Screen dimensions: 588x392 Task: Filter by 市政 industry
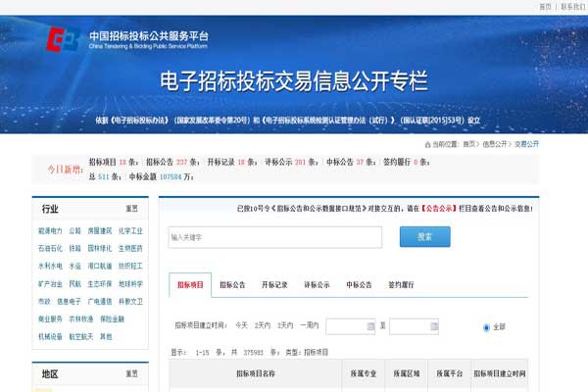[44, 301]
